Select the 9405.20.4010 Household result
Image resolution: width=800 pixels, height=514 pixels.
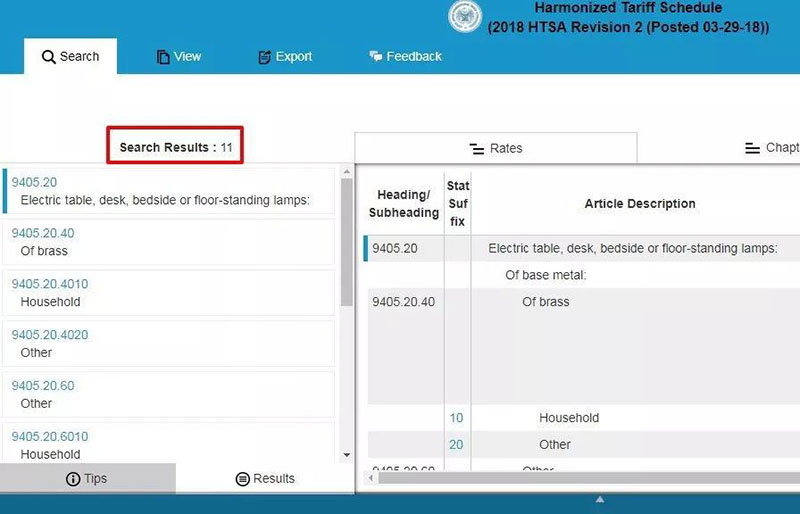169,293
